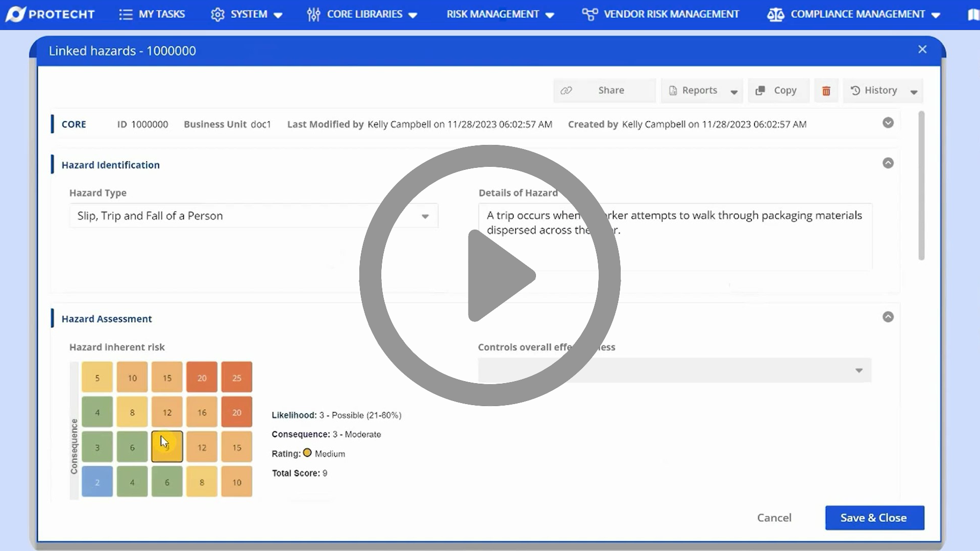Click the Copy record icon

pos(761,90)
